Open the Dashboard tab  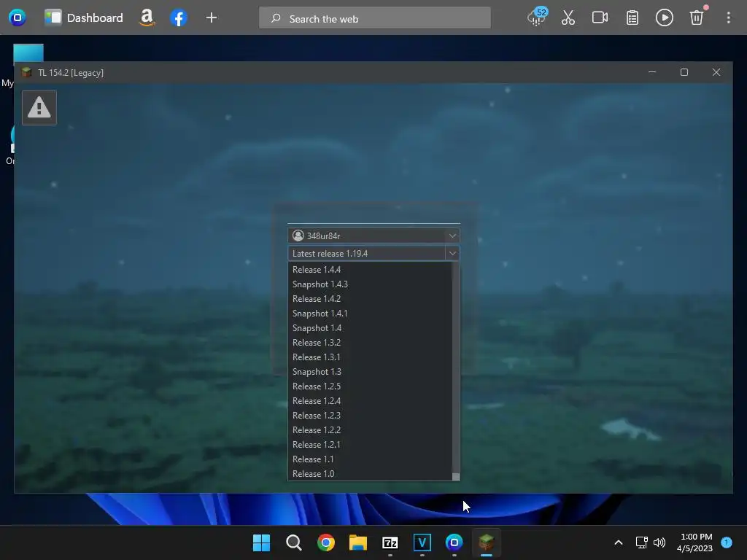coord(85,18)
